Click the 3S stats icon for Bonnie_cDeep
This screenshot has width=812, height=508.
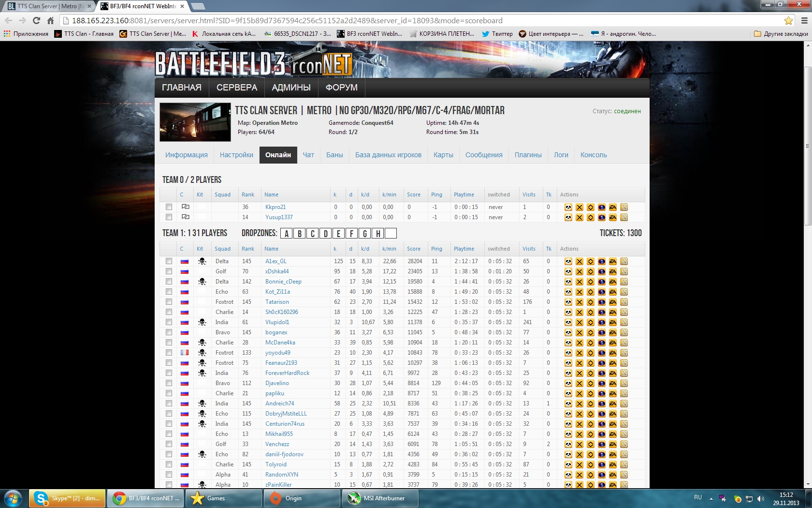(624, 282)
